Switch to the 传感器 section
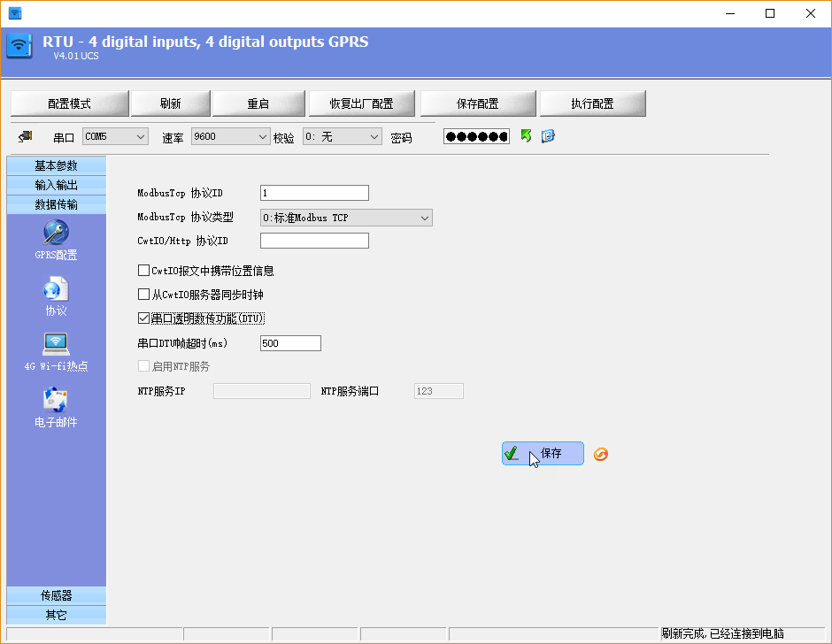Screen dimensions: 832x644 (x=57, y=595)
